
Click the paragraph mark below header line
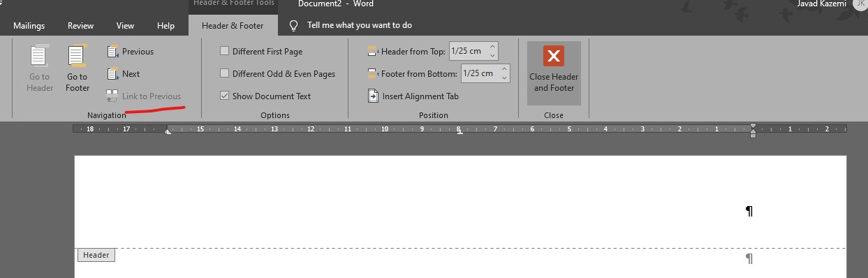[749, 258]
